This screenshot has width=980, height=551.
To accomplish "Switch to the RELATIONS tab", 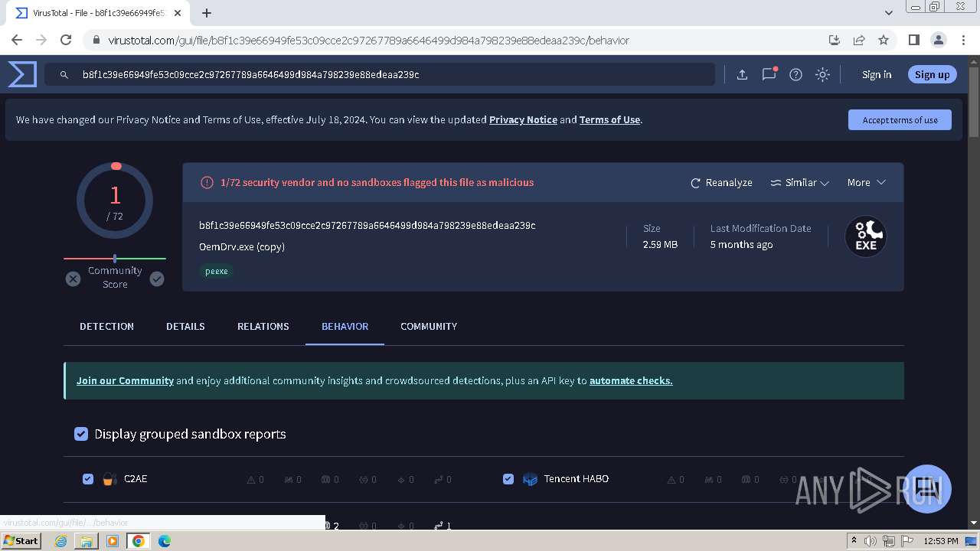I will tap(263, 326).
